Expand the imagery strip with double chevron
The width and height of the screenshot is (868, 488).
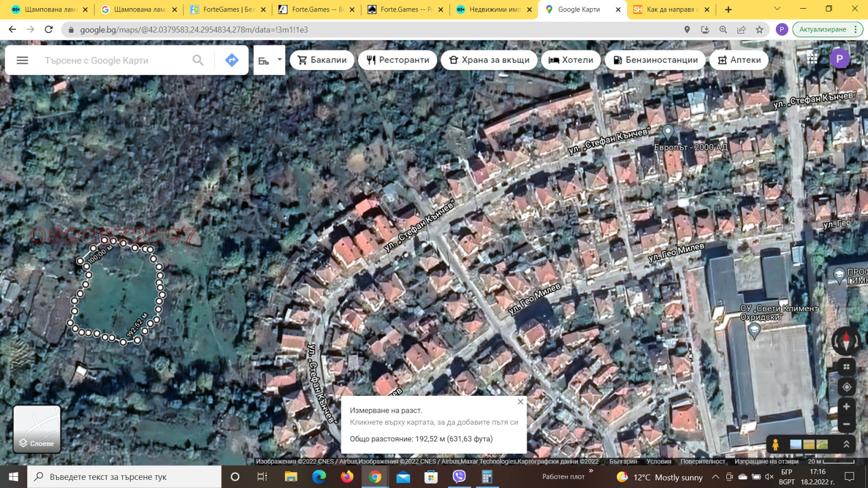846,444
